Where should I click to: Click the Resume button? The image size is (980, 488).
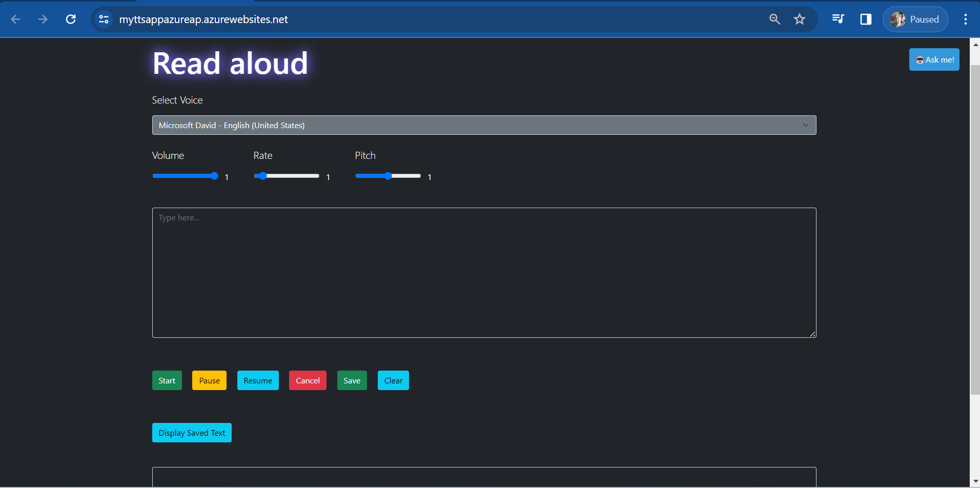pyautogui.click(x=258, y=380)
